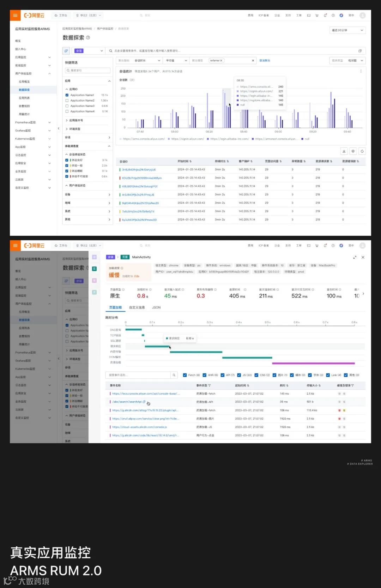Clear the aggregation field with the x icon

coord(253,60)
